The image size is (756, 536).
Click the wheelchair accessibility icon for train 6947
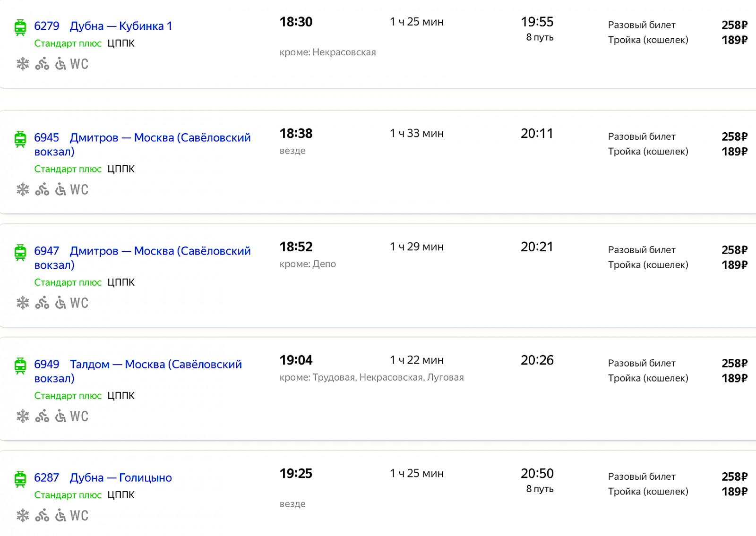pyautogui.click(x=60, y=303)
